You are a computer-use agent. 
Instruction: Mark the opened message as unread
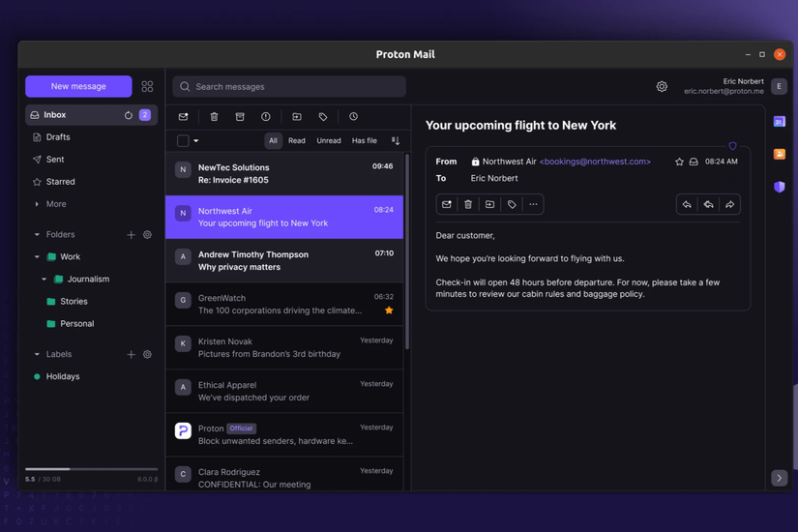pyautogui.click(x=446, y=204)
